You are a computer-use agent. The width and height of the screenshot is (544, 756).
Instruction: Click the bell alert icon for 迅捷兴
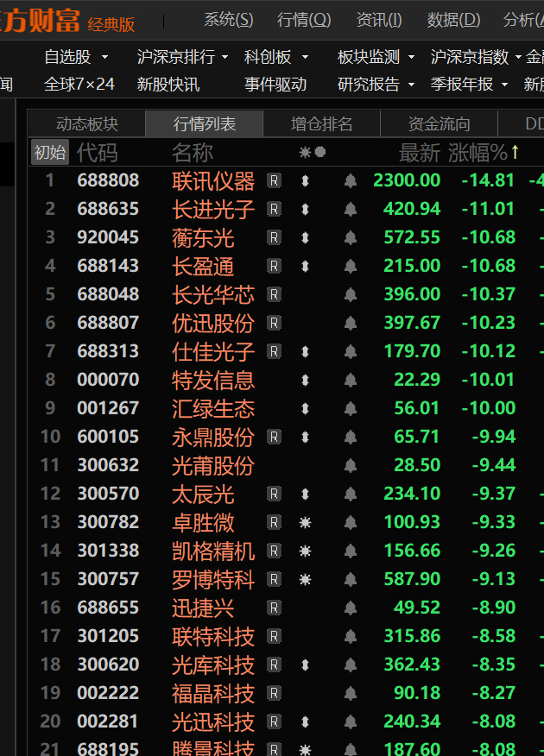point(351,608)
